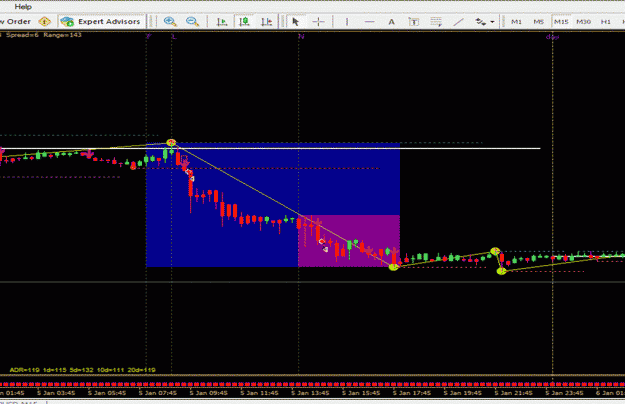Click the arrows objects icon
Image resolution: width=625 pixels, height=404 pixels.
[x=481, y=22]
